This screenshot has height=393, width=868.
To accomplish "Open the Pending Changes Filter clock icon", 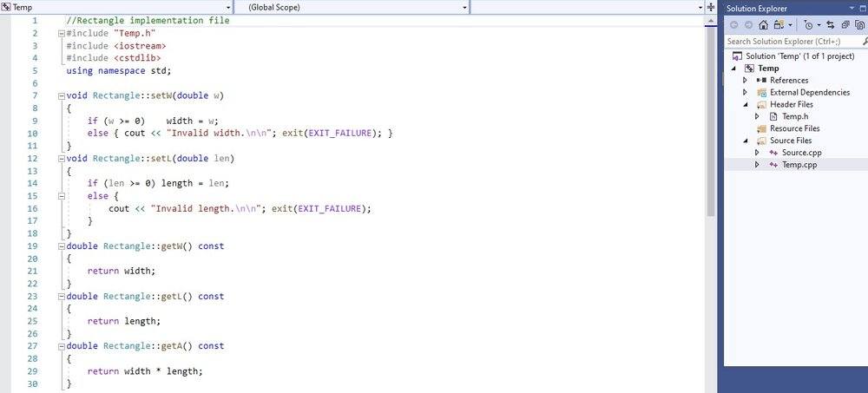I will pyautogui.click(x=808, y=25).
